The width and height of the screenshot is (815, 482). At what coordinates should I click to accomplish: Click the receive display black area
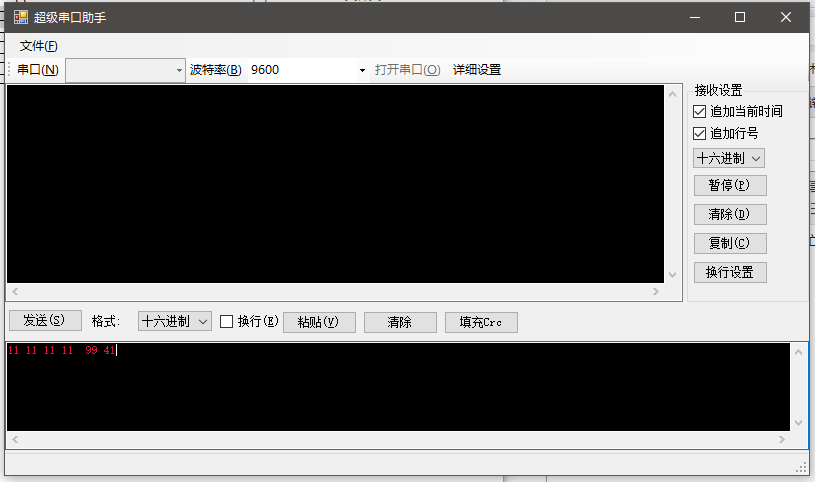[335, 184]
